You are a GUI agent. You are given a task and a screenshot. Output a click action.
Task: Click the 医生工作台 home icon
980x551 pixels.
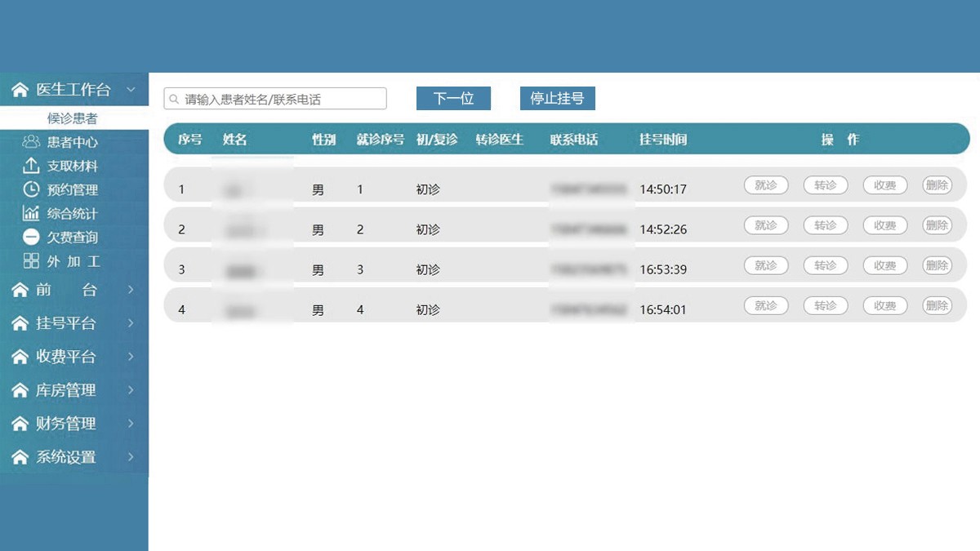tap(20, 90)
